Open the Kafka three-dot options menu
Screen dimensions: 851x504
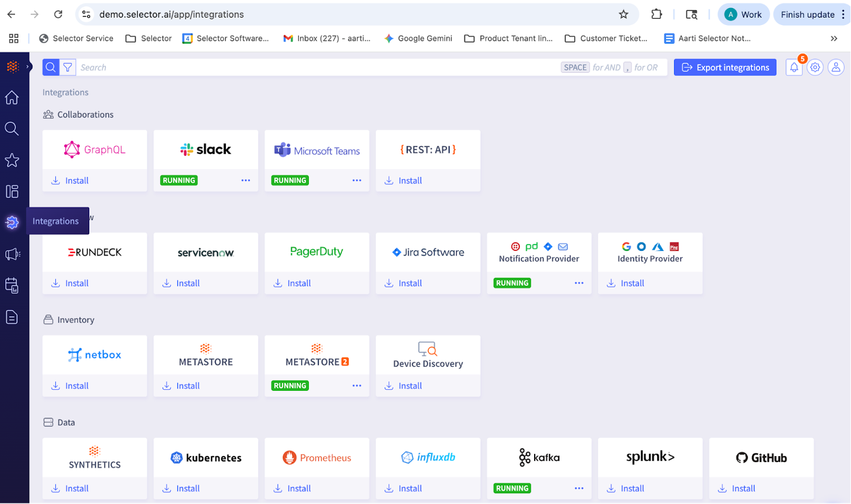tap(579, 488)
